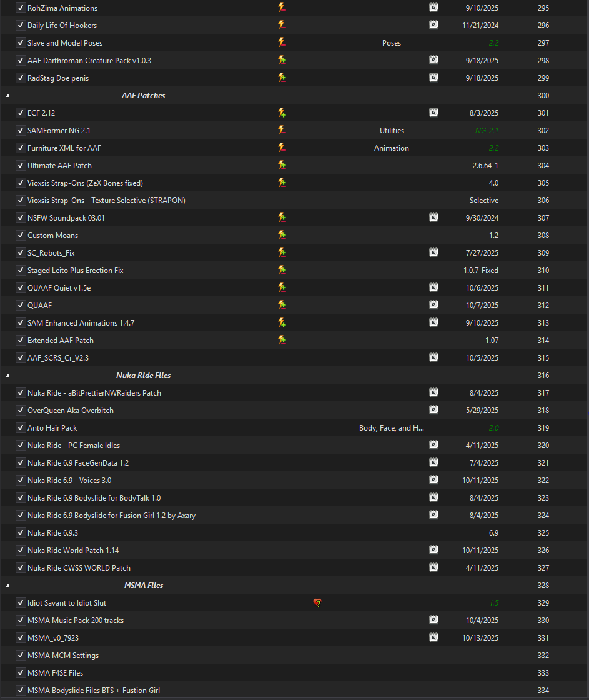This screenshot has height=700, width=589.
Task: Uncheck Nuka Ride CWSS WORLD Patch
Action: point(20,568)
